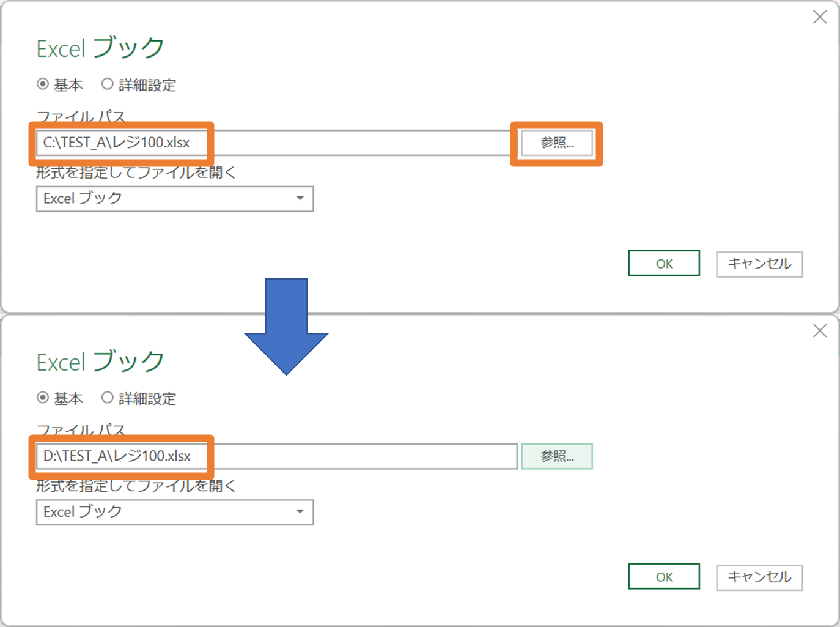Click キャンセル in upper dialog
The image size is (840, 627).
(x=759, y=264)
